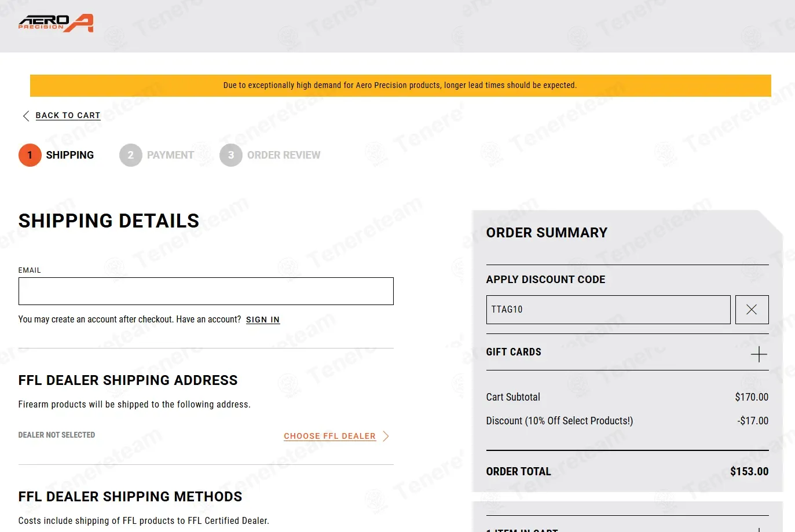This screenshot has height=532, width=795.
Task: Click the Gift Cards section heading
Action: point(514,352)
